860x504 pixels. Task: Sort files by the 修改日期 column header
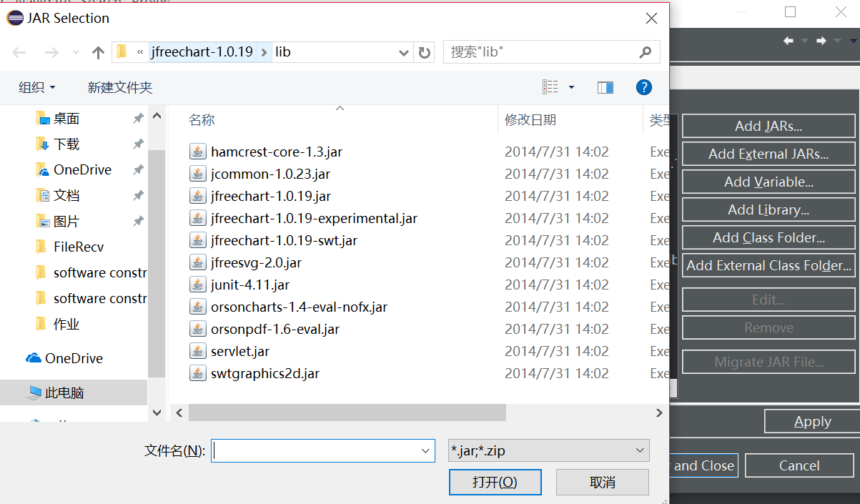pyautogui.click(x=530, y=120)
